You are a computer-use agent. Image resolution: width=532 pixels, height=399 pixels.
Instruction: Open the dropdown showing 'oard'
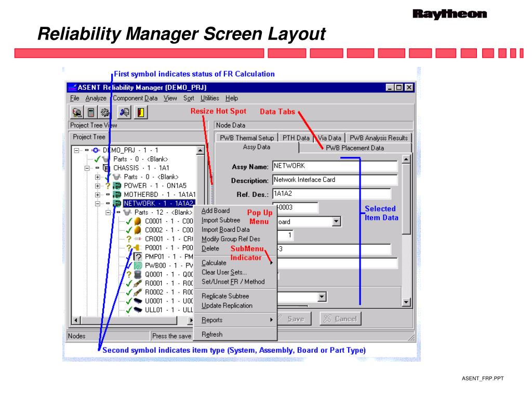[x=336, y=221]
